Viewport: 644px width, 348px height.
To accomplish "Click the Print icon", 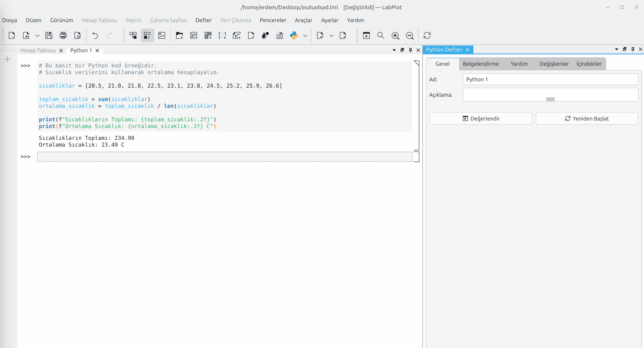I will click(63, 35).
